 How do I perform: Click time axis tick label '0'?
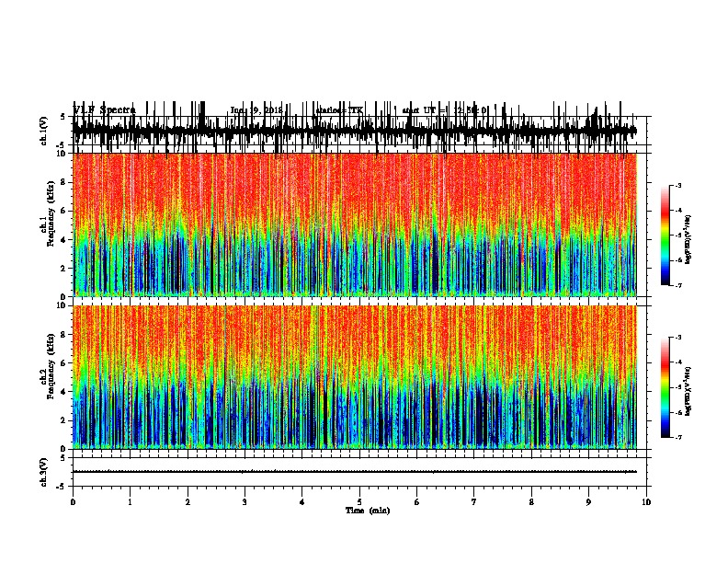(73, 502)
